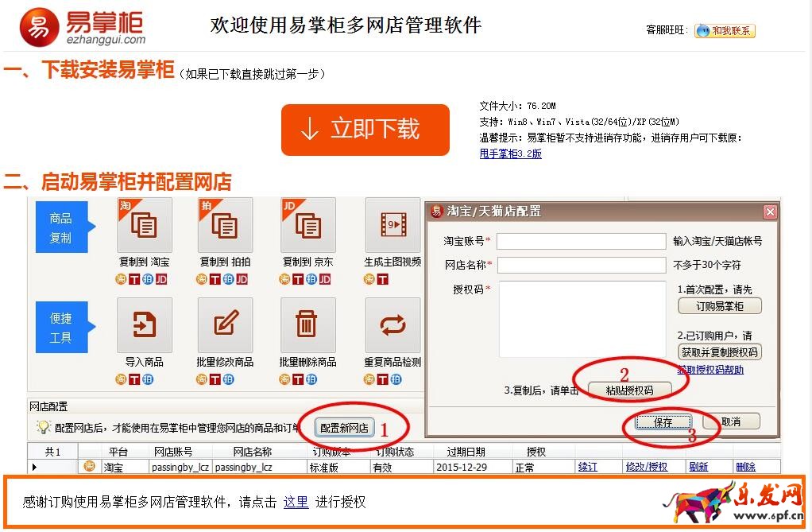Click the 粘贴授权码 button

630,390
